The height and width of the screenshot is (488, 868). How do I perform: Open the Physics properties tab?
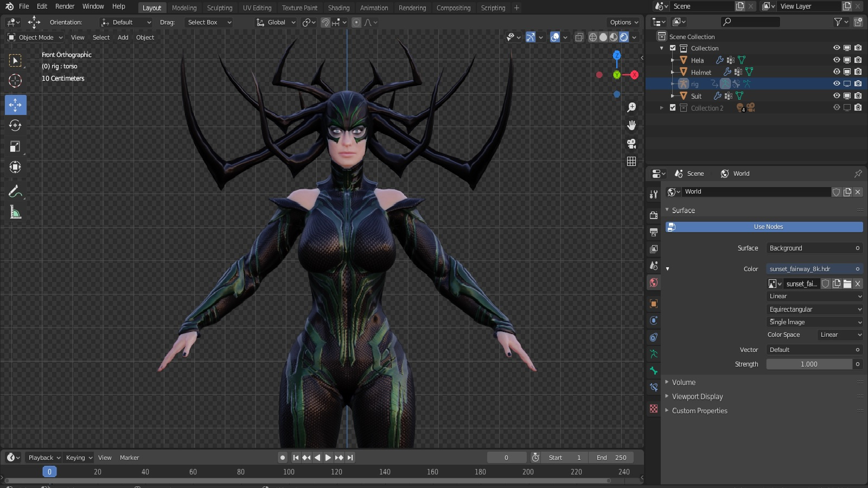[654, 320]
